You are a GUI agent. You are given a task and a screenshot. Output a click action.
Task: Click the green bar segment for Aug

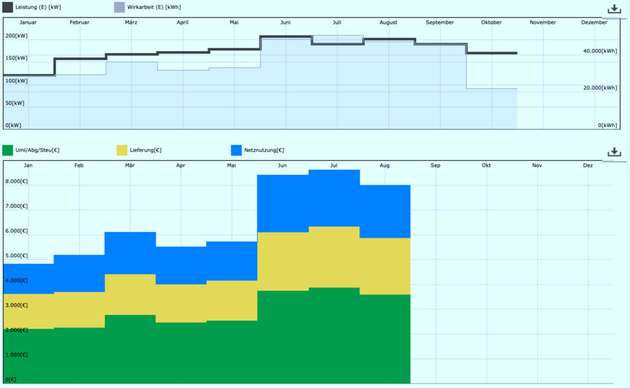385,339
